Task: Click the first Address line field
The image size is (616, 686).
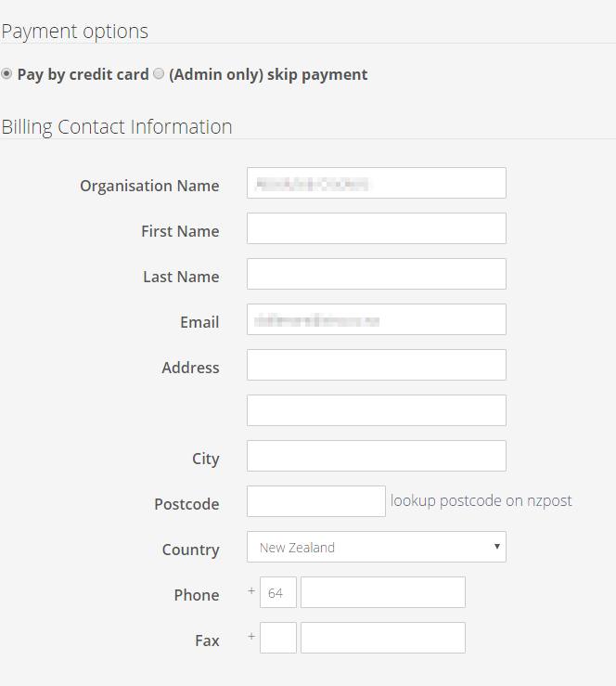Action: (x=376, y=366)
